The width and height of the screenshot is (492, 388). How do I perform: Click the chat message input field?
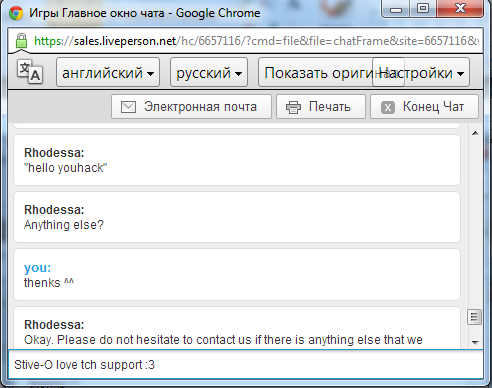246,365
